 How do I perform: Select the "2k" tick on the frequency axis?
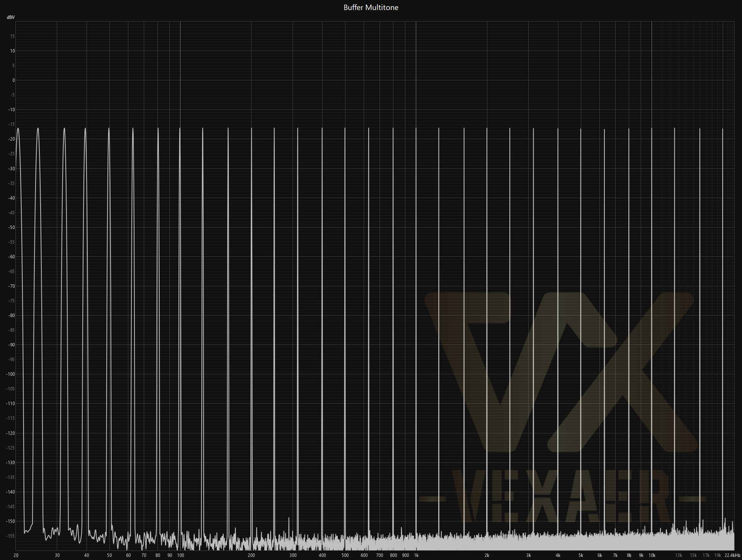tap(487, 555)
